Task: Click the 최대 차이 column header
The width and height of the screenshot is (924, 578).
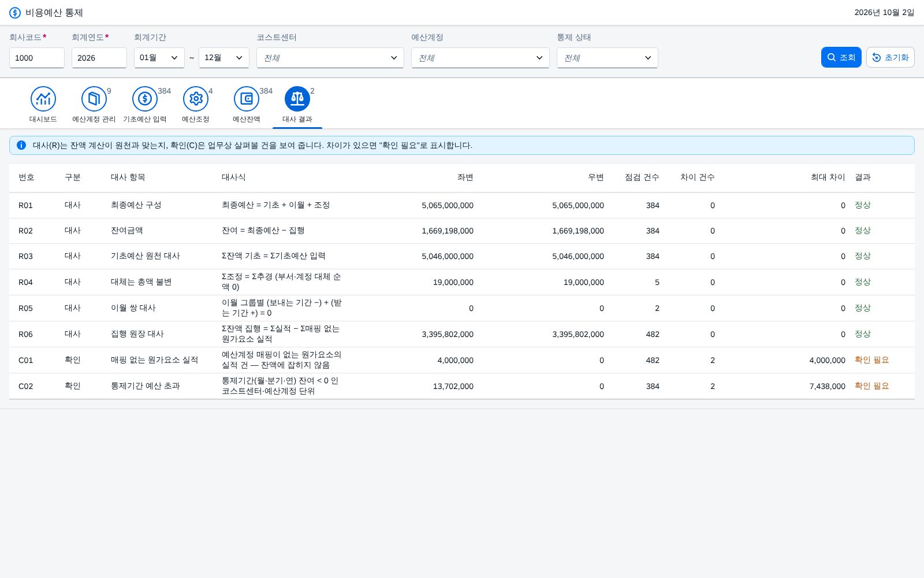Action: tap(828, 177)
